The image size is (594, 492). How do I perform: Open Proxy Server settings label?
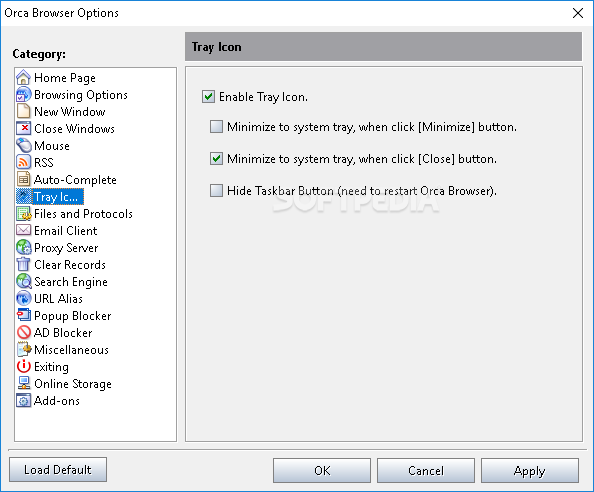tap(66, 248)
